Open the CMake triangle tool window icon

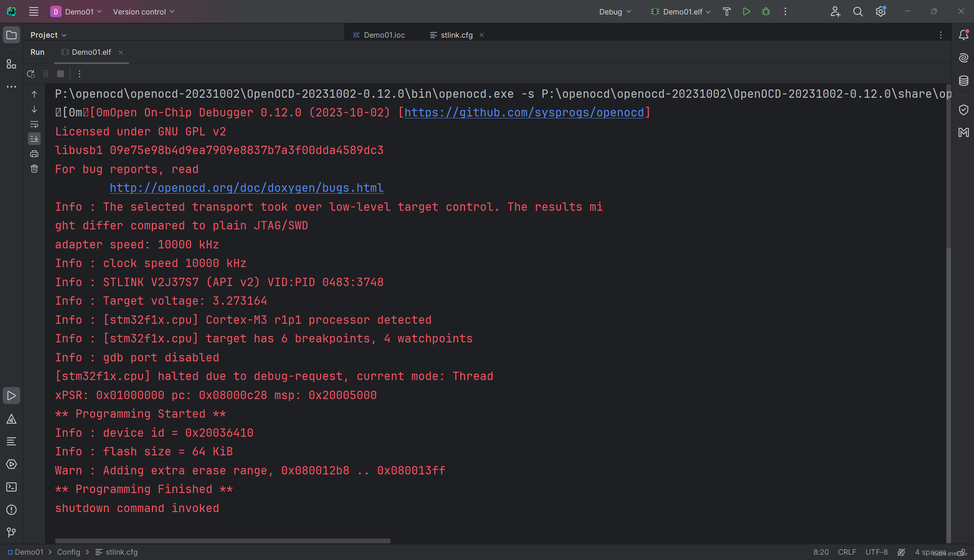coord(11,419)
